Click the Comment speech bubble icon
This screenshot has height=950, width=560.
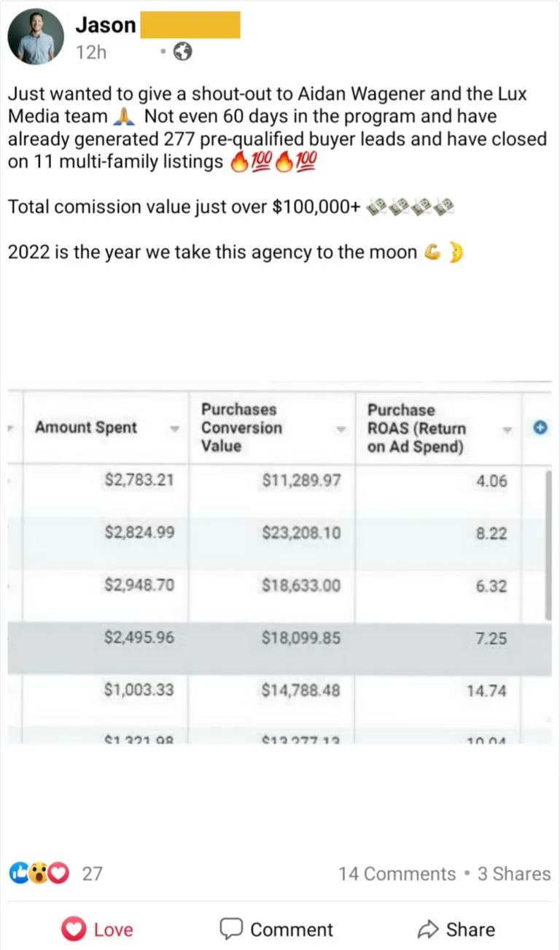[x=231, y=929]
